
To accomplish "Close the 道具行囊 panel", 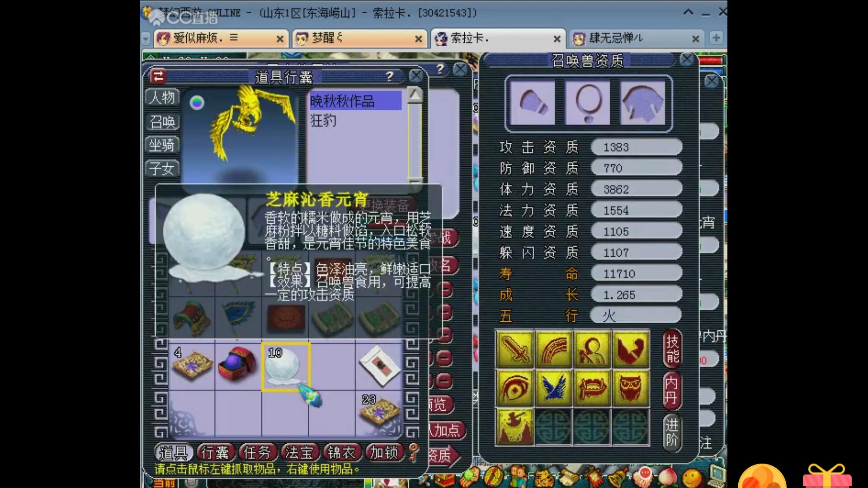I will click(415, 76).
